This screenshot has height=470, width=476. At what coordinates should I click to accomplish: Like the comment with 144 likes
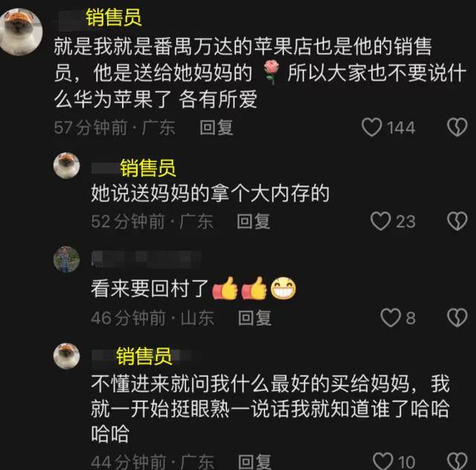click(x=372, y=127)
